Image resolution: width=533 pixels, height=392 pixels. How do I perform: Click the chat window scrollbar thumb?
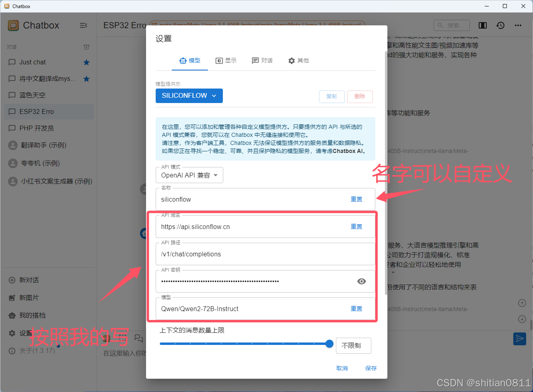pos(531,325)
